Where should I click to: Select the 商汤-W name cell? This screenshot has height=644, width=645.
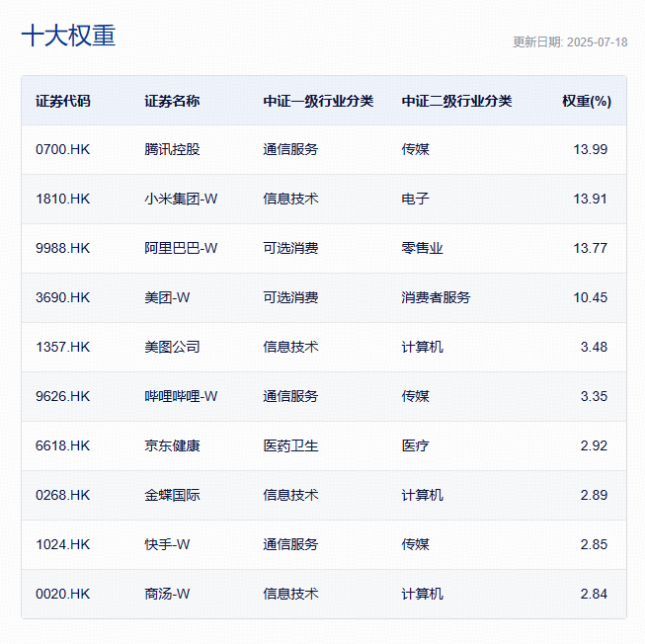pos(167,594)
